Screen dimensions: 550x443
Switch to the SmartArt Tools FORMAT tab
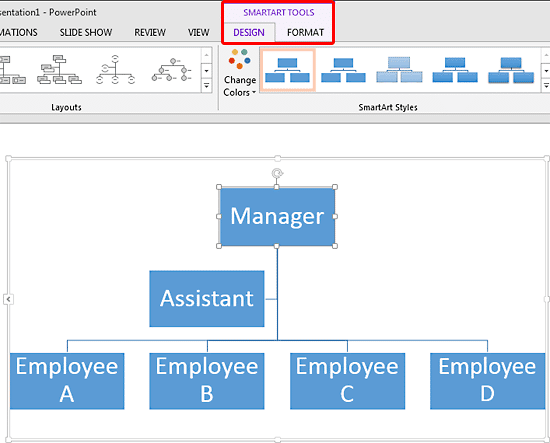click(305, 33)
